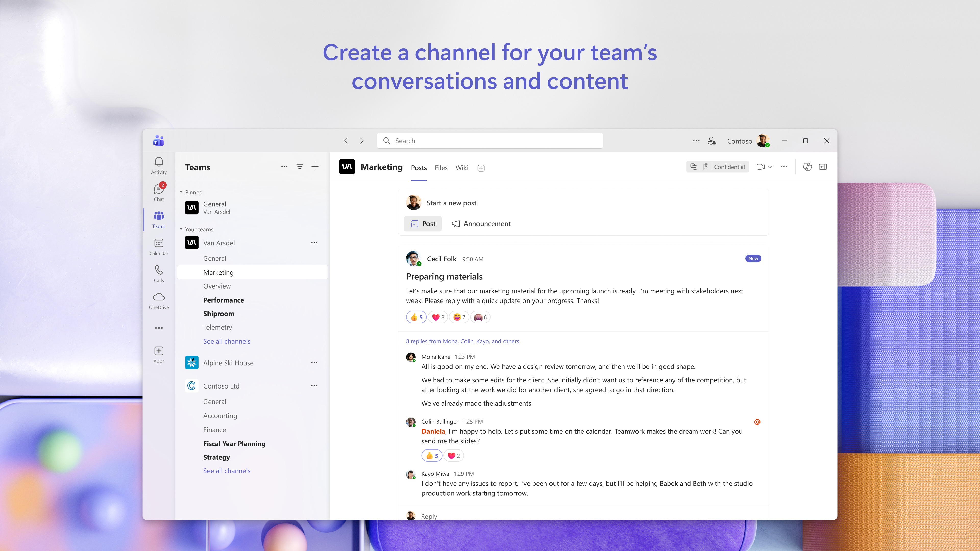Open more options for Contoso Ltd team
The height and width of the screenshot is (551, 980).
point(314,386)
